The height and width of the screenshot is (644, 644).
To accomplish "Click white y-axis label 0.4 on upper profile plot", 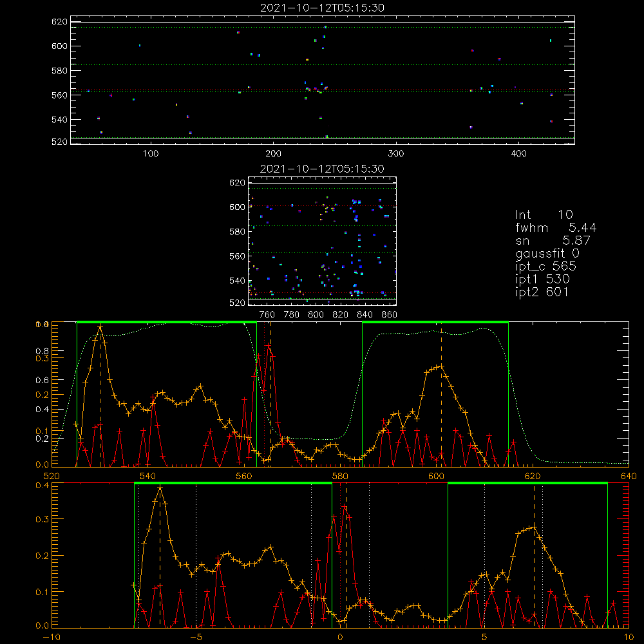I will [43, 410].
